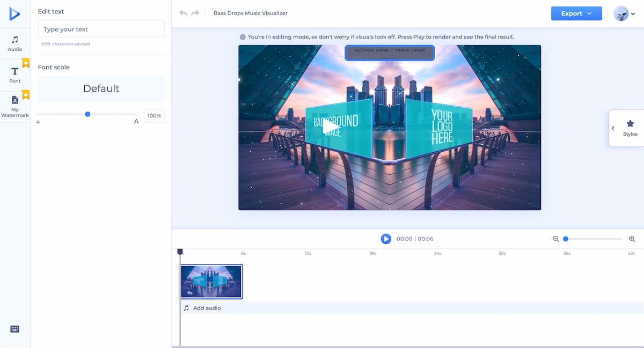Viewport: 644px width, 348px height.
Task: Click the 24s timeline ruler mark
Action: click(437, 253)
